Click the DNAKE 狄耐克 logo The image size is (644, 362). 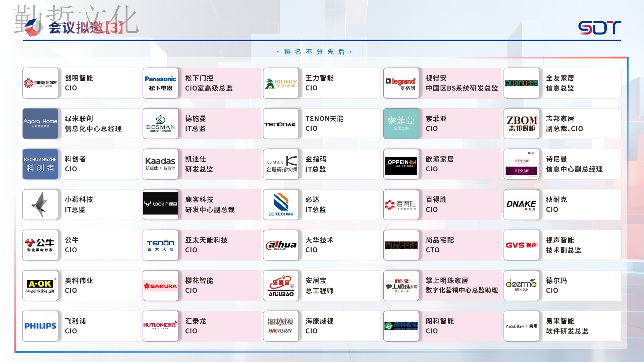point(521,204)
